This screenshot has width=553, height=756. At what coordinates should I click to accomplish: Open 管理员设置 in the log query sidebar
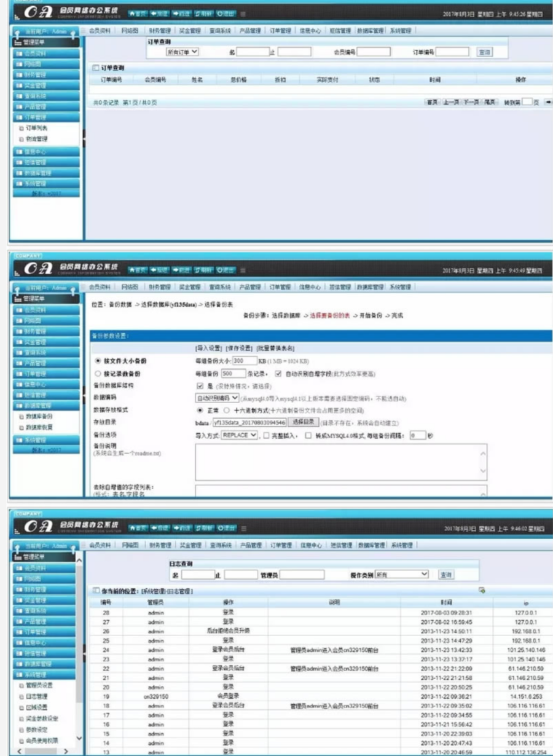(x=39, y=685)
